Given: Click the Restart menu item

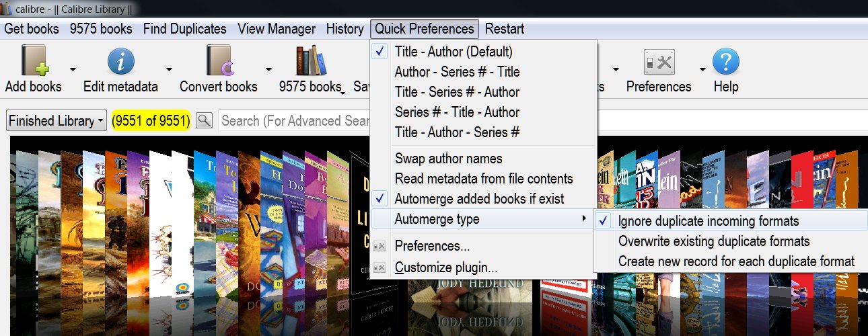Looking at the screenshot, I should [x=505, y=29].
